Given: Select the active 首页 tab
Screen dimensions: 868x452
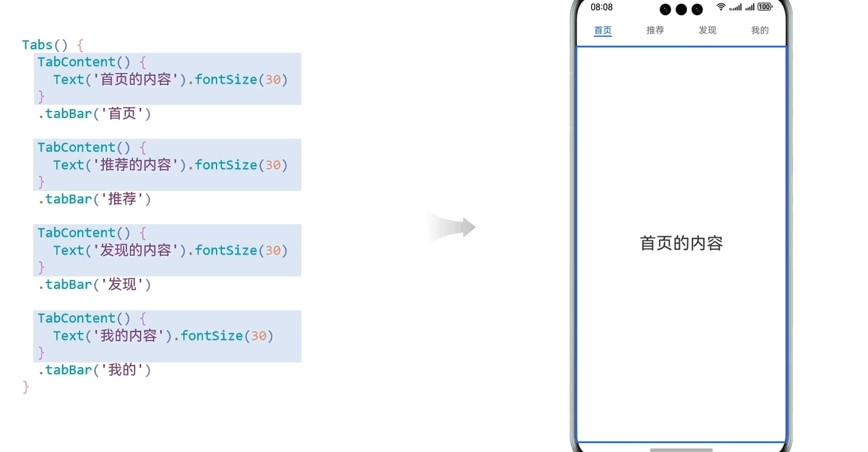Looking at the screenshot, I should point(603,30).
